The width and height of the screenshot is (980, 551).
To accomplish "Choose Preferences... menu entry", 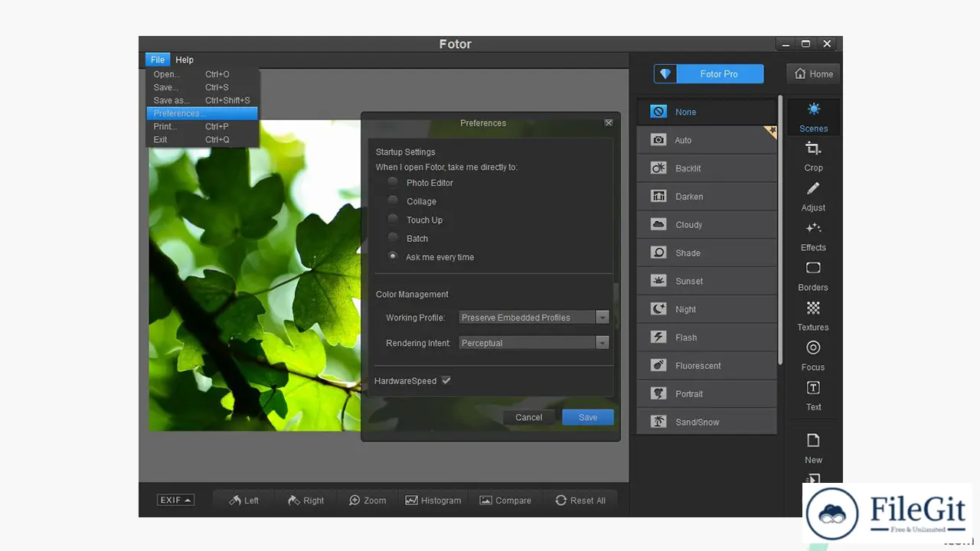I will tap(202, 113).
